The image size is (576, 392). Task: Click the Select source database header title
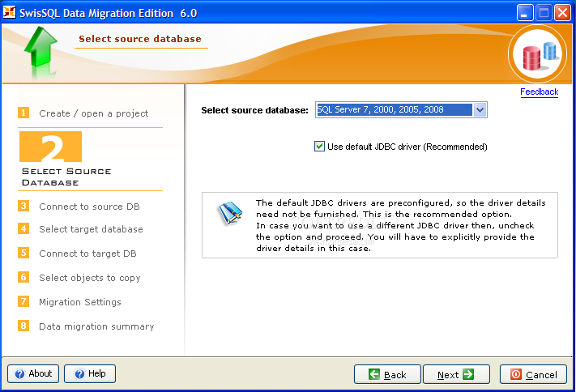click(140, 39)
